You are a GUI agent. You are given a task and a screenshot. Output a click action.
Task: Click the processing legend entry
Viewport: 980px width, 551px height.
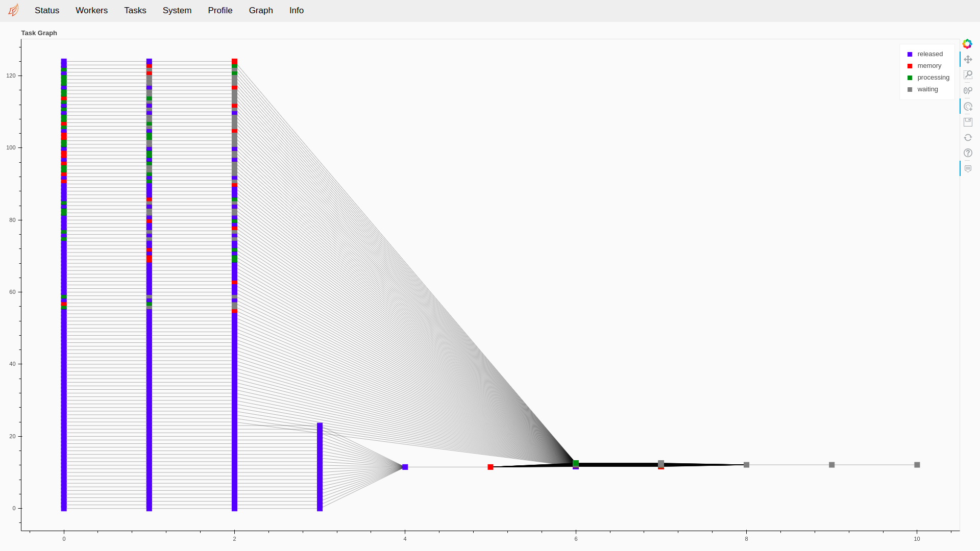pyautogui.click(x=933, y=78)
